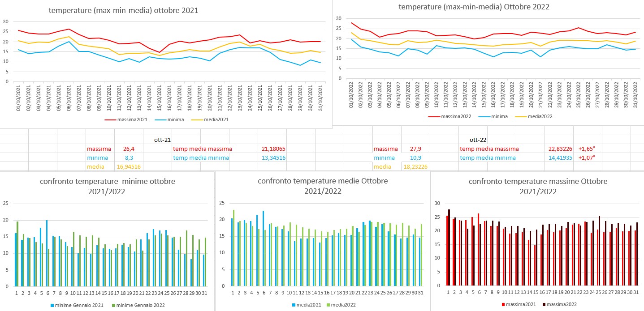Select the cell with value 14,41935
Image resolution: width=644 pixels, height=311 pixels.
click(x=559, y=158)
